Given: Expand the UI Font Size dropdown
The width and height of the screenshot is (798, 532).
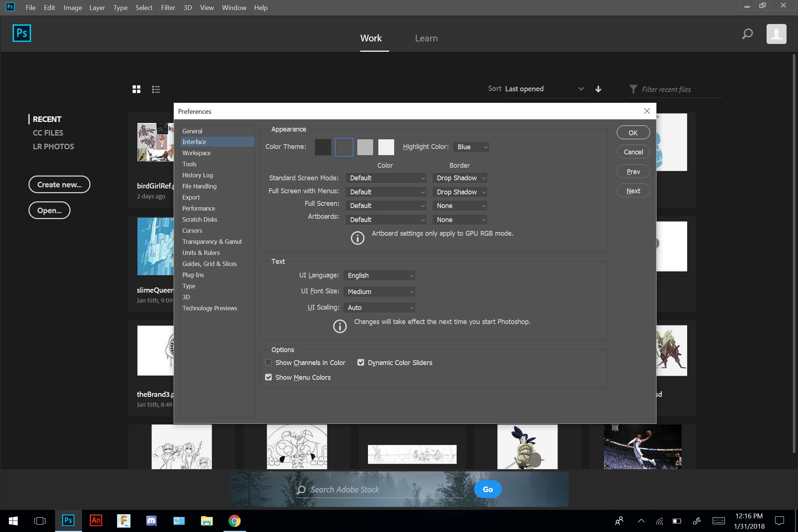Looking at the screenshot, I should (379, 291).
